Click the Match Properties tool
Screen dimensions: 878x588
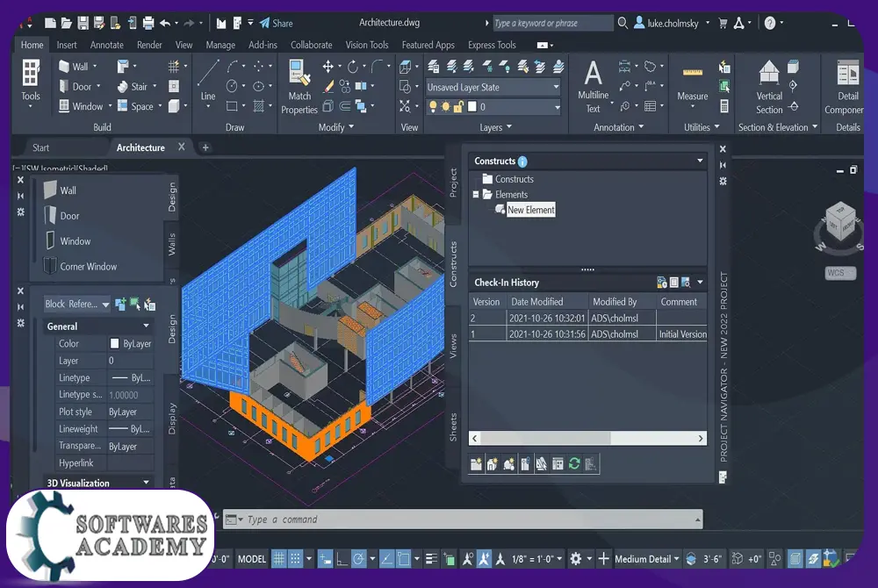299,87
